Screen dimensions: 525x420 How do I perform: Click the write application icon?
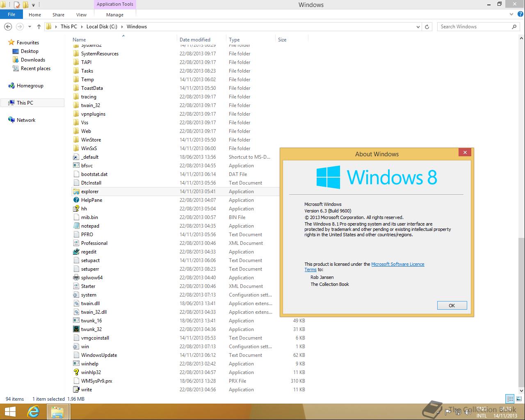(76, 390)
